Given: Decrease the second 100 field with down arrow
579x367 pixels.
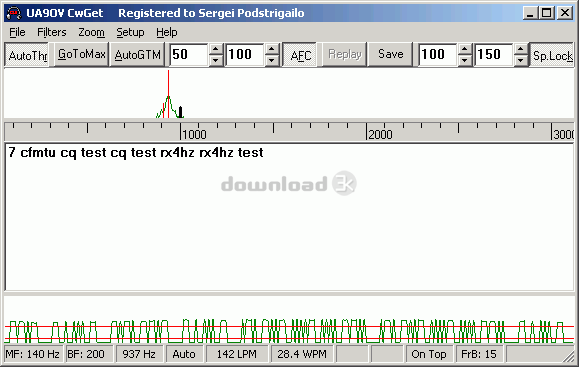Looking at the screenshot, I should (465, 60).
